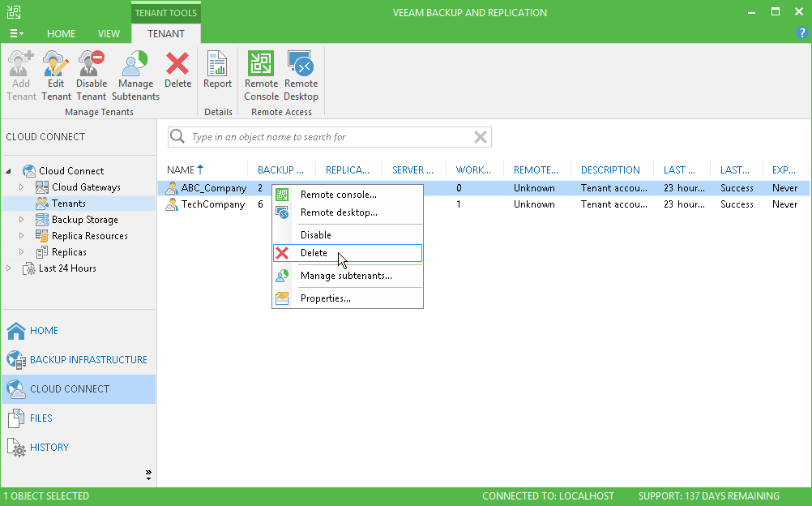Choose Manage subtenants in context menu
The width and height of the screenshot is (812, 506).
348,275
